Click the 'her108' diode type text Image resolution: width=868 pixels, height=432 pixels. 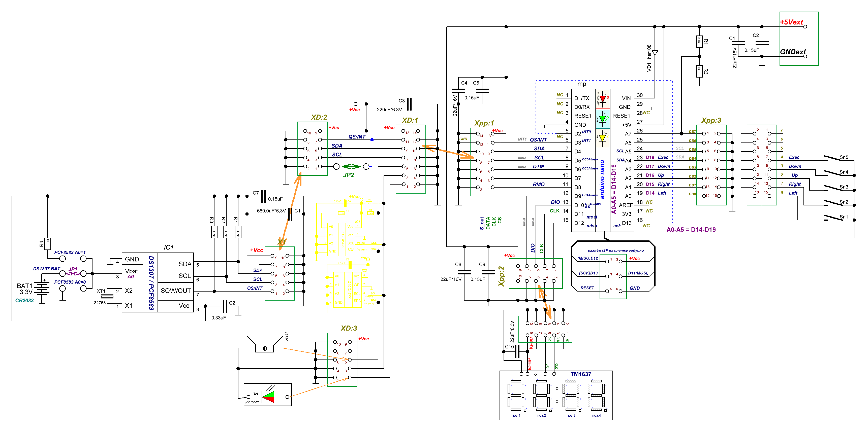tap(649, 52)
